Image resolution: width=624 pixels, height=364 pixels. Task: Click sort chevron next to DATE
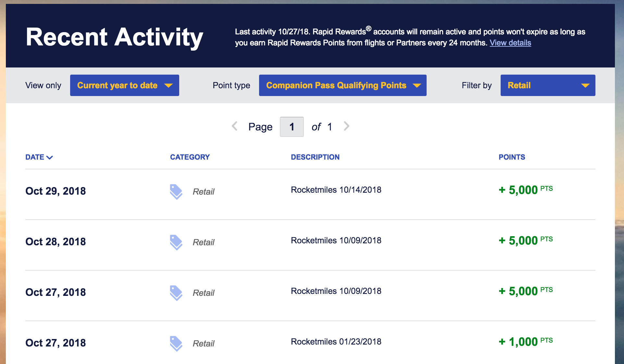tap(50, 158)
